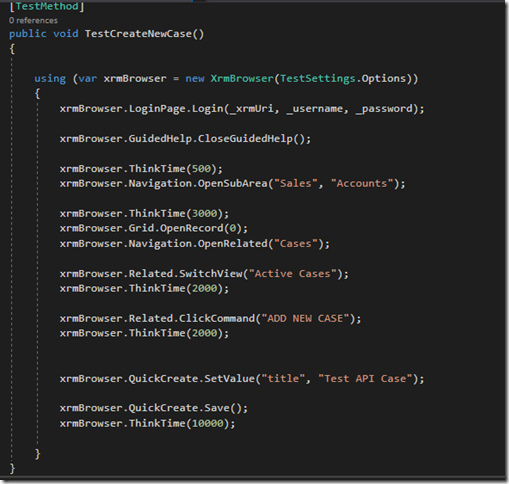Click the _xrmUri argument
Screen dimensions: 509x484
pos(251,109)
